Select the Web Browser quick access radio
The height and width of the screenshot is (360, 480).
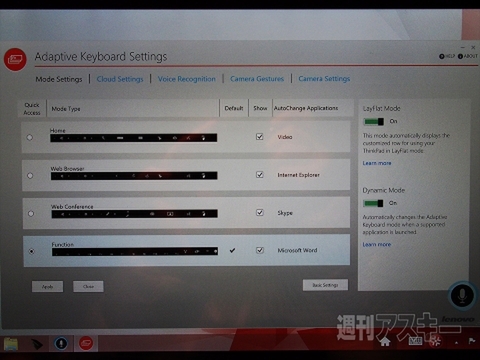point(30,175)
